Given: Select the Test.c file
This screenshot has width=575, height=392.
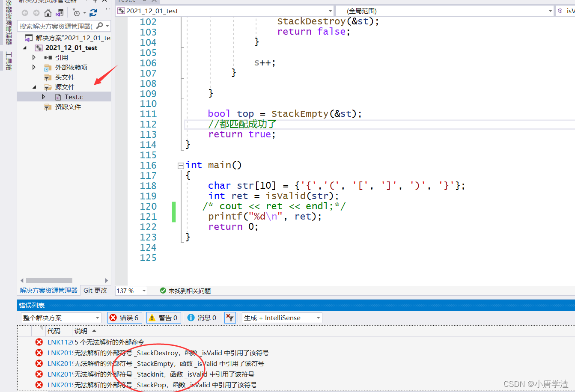Looking at the screenshot, I should (74, 97).
